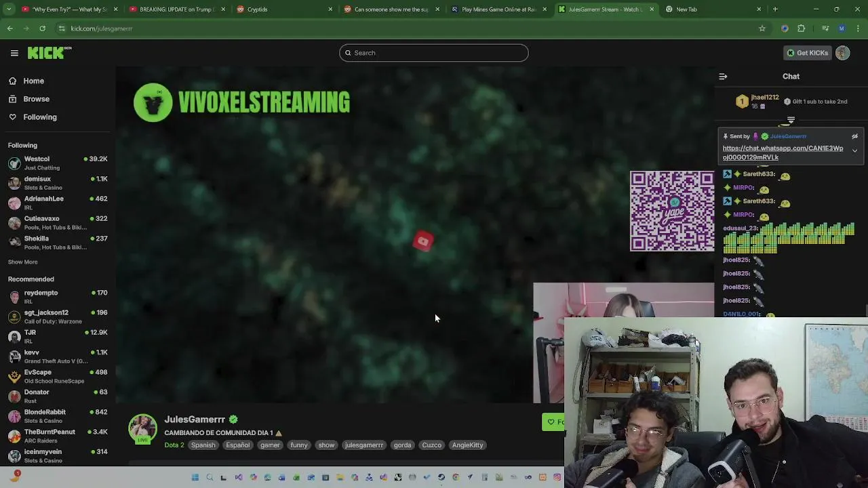The width and height of the screenshot is (868, 488).
Task: Select the funny tag
Action: [299, 445]
